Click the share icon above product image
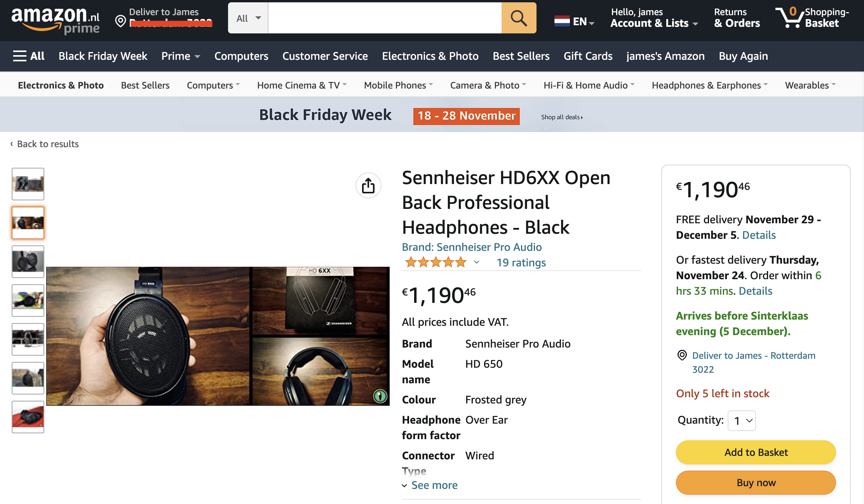 pos(368,186)
